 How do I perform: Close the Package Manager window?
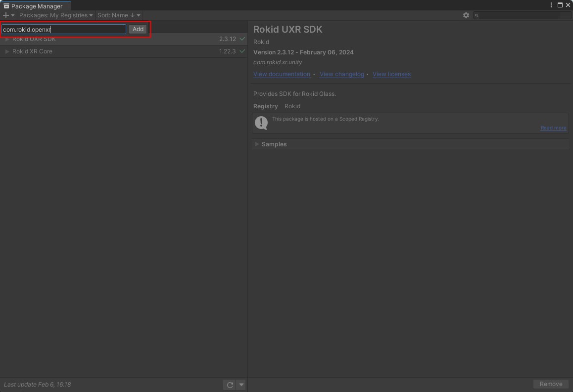click(x=568, y=5)
